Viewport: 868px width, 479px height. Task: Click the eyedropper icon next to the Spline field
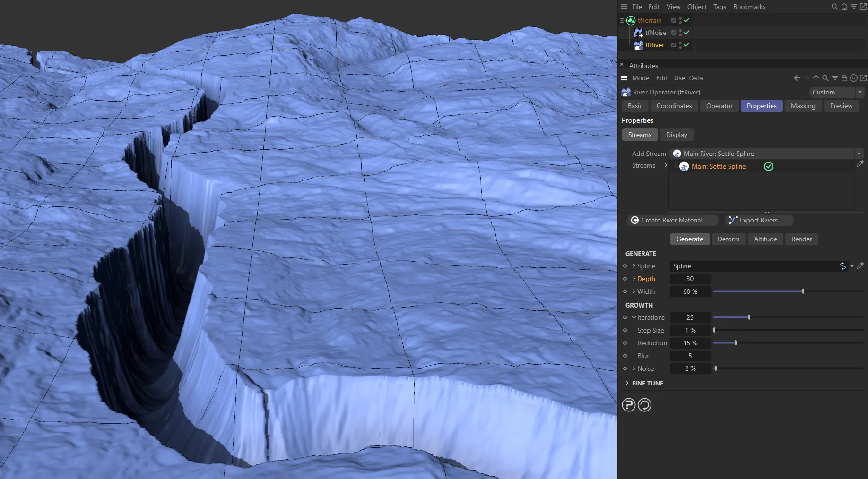[x=860, y=266]
